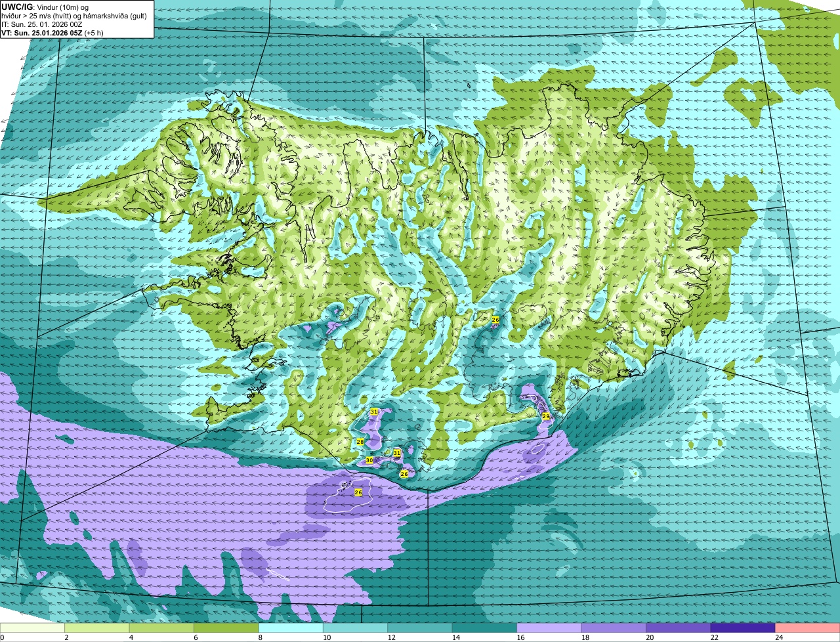The image size is (840, 642).
Task: Click the "VT: Sun. 25.01.2026 05Z (+5 h)" line
Action: click(52, 32)
